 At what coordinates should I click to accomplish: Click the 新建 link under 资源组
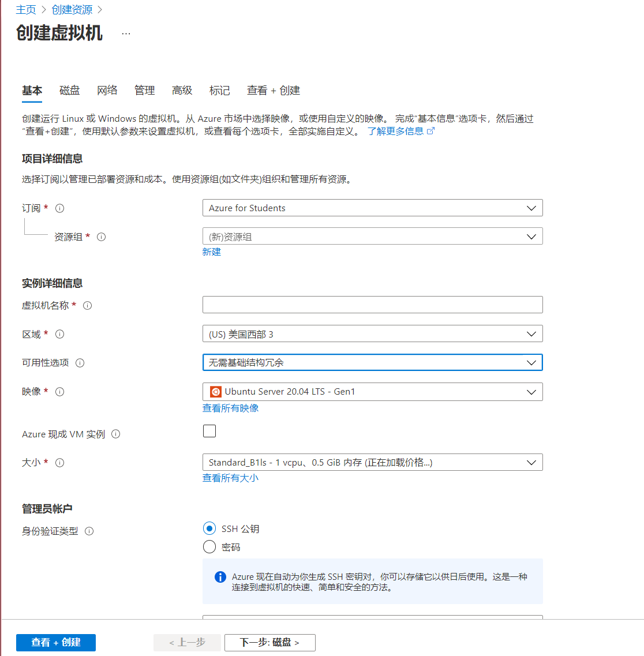211,252
